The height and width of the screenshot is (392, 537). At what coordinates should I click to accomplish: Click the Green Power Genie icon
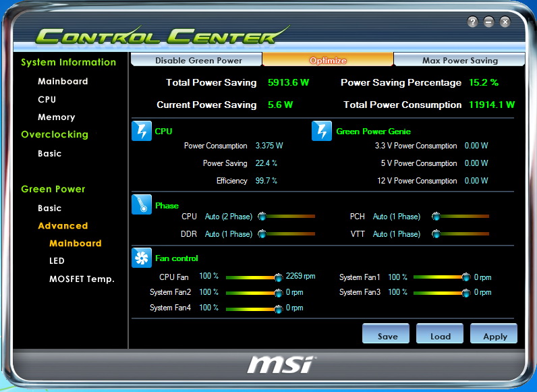pyautogui.click(x=322, y=132)
